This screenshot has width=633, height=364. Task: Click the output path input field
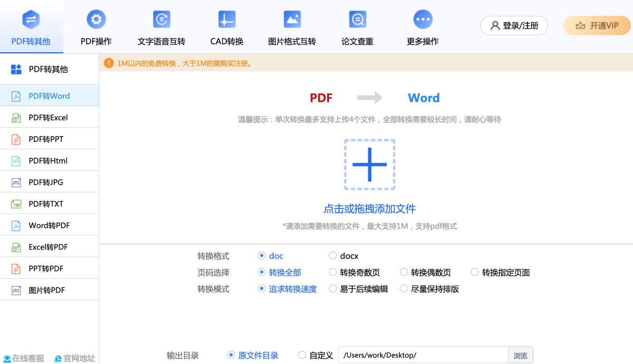coord(422,355)
